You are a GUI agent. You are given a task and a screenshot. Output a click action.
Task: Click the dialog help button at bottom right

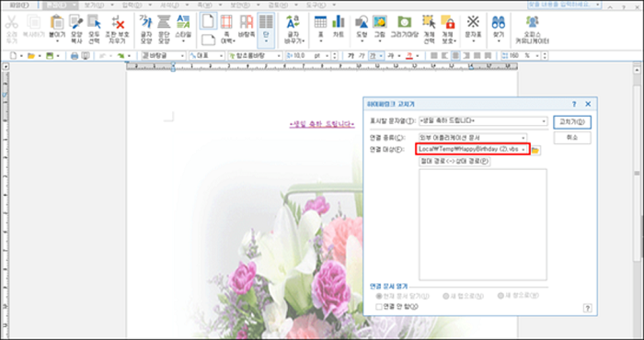click(x=588, y=308)
